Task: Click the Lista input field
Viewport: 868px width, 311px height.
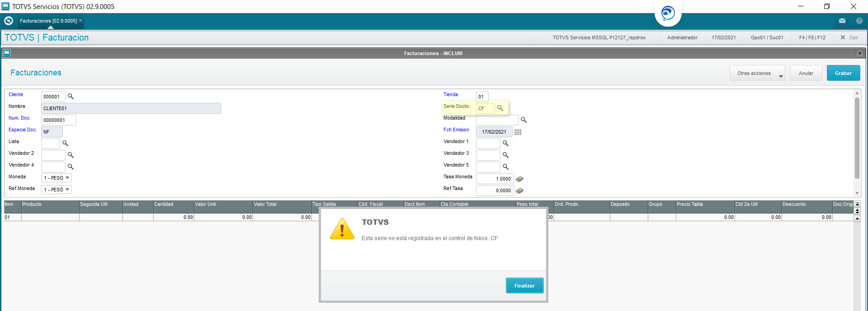Action: point(51,144)
